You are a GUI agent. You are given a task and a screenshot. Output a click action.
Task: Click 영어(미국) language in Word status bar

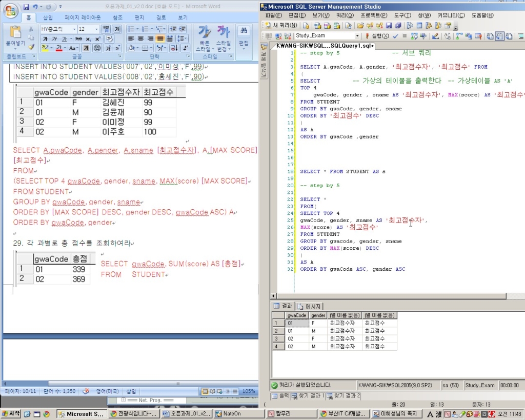click(x=108, y=391)
